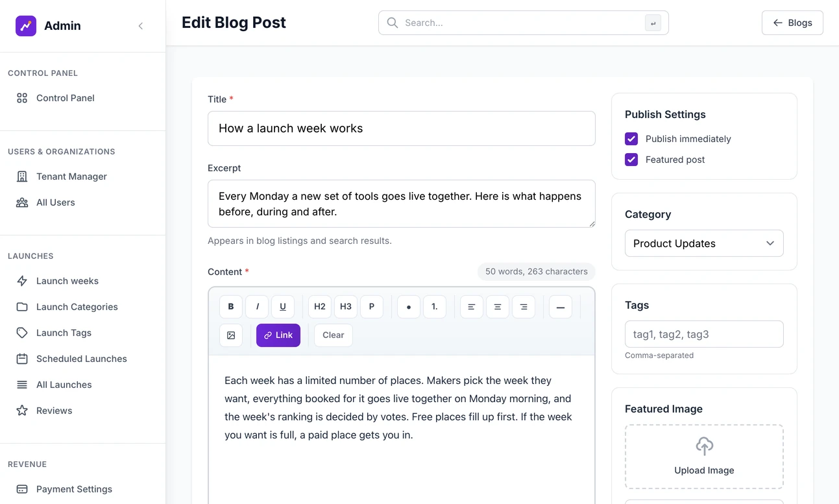The height and width of the screenshot is (504, 839).
Task: Apply italic formatting
Action: pos(257,307)
